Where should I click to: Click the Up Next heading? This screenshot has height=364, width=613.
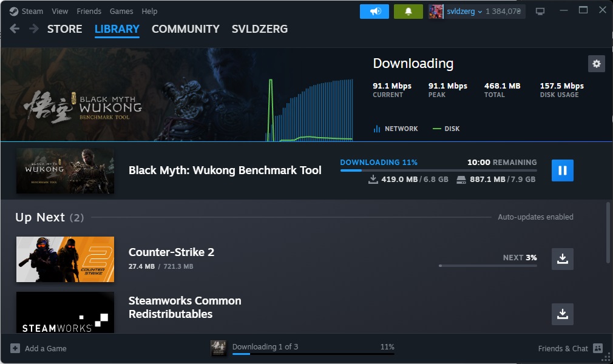[x=40, y=217]
